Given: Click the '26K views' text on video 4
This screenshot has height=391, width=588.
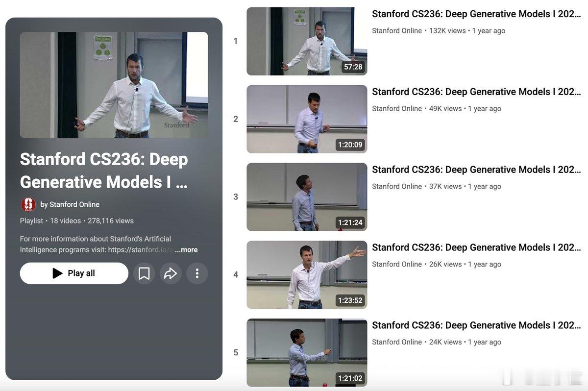Looking at the screenshot, I should pyautogui.click(x=445, y=264).
